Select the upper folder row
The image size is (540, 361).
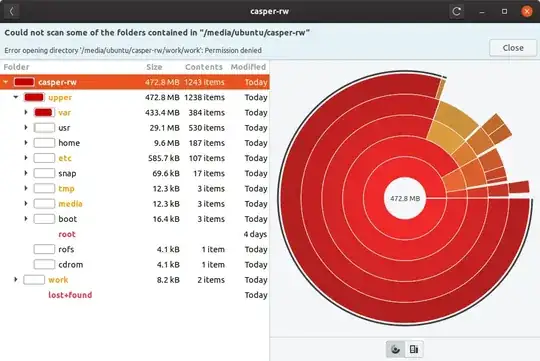click(x=135, y=97)
